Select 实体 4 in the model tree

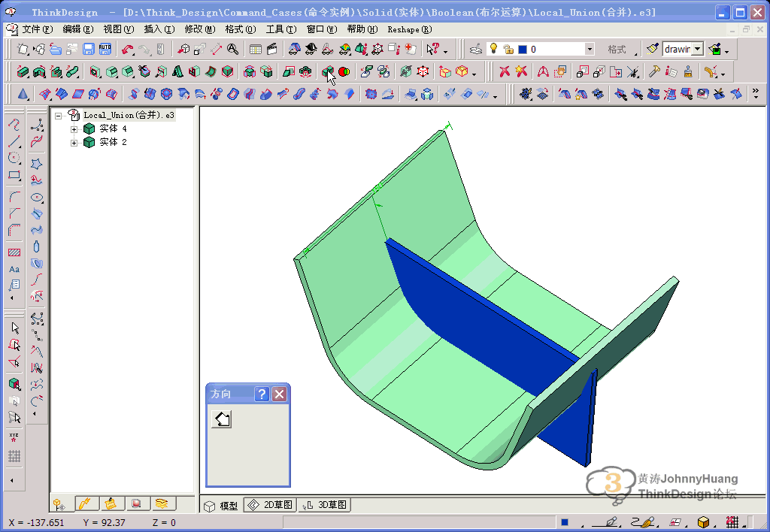[x=113, y=128]
